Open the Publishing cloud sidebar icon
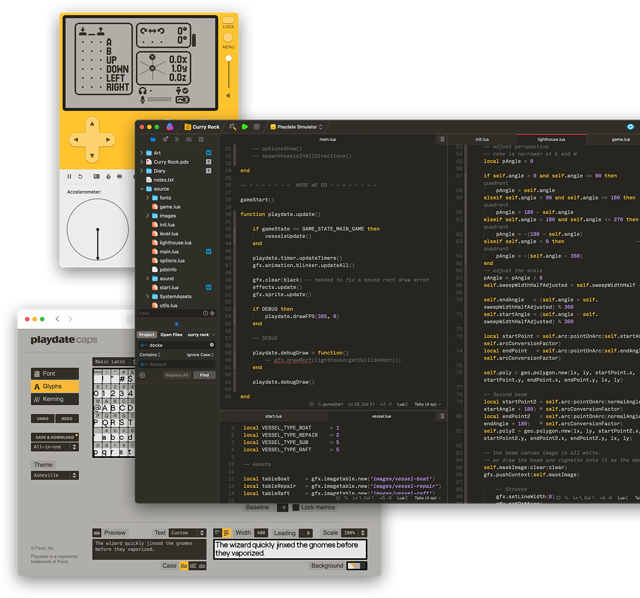 189,139
